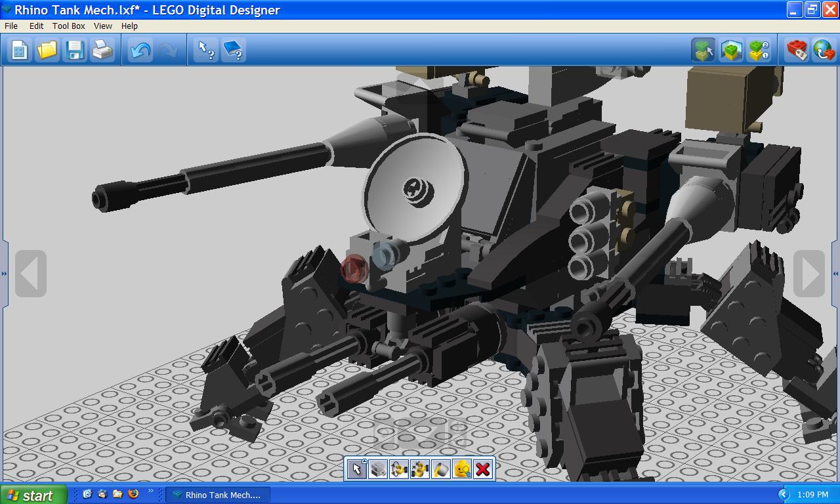Expand hidden quick launch icons chevron
Image resolution: width=840 pixels, height=504 pixels.
click(150, 491)
